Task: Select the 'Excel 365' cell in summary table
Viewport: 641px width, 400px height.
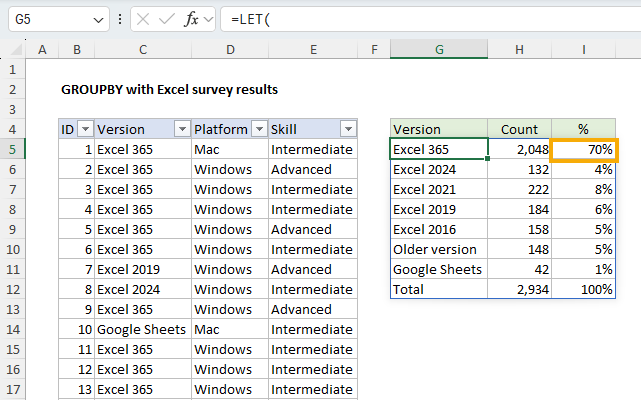Action: pyautogui.click(x=439, y=149)
